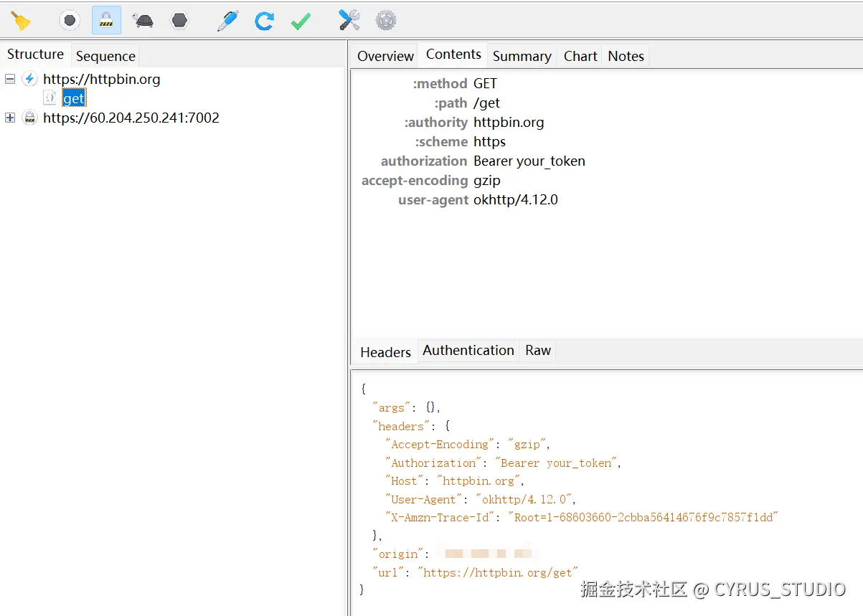Select the get request item

coord(74,98)
